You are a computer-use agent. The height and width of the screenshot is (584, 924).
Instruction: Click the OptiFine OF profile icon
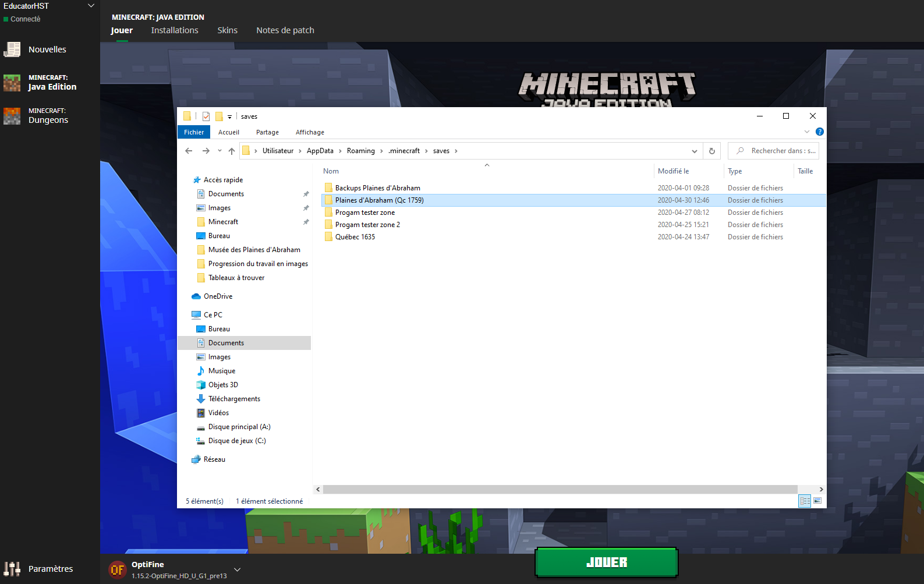pos(118,569)
